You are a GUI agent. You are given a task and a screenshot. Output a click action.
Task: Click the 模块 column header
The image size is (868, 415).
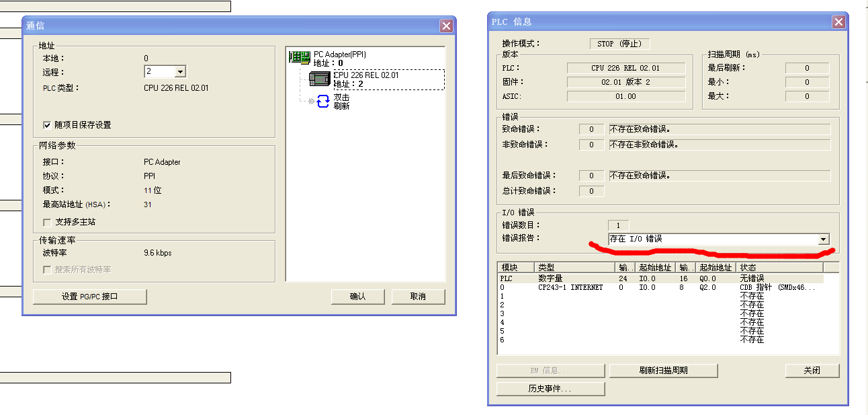tap(515, 268)
